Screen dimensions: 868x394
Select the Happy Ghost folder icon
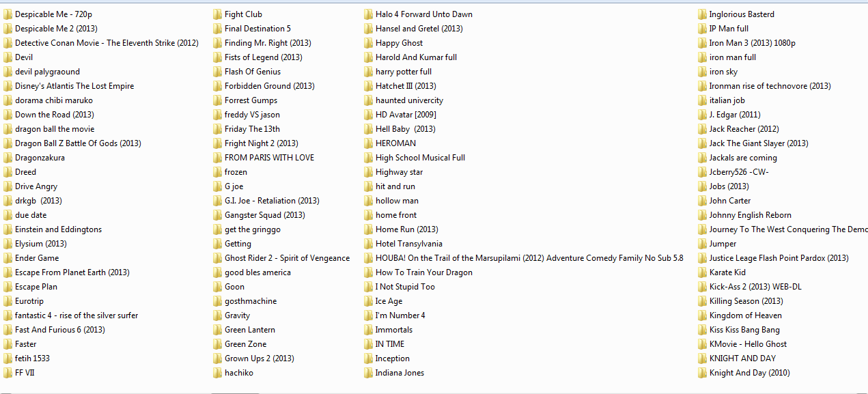(368, 43)
